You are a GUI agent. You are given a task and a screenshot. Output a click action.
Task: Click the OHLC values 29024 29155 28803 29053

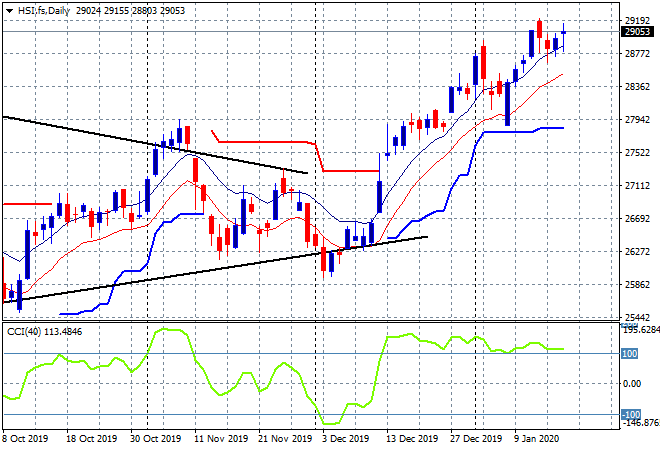pos(130,11)
